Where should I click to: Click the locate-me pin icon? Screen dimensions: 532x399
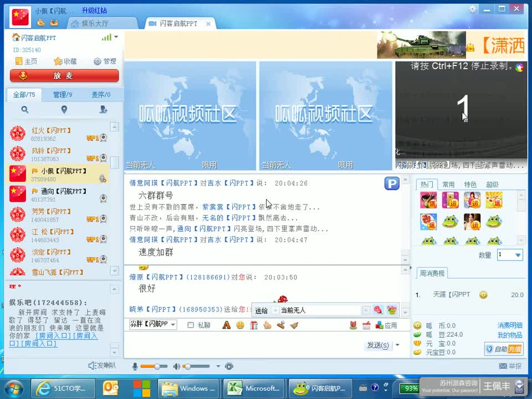64,110
